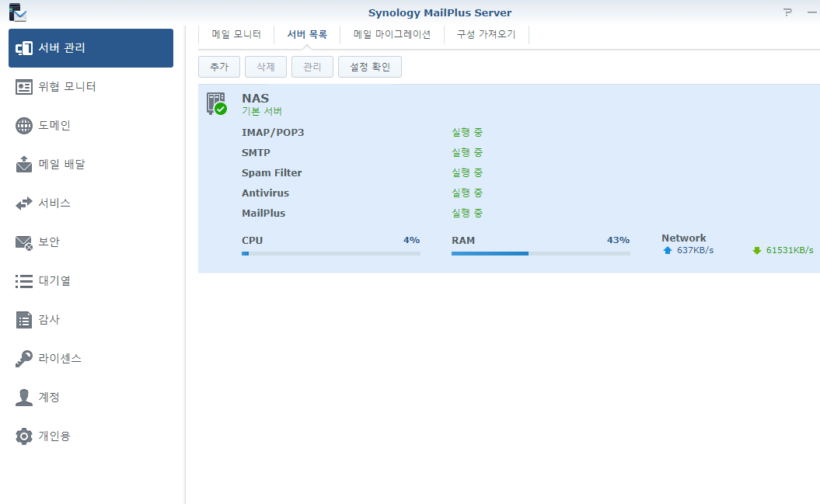
Task: Click 실행 중 status beside MailPlus
Action: click(x=467, y=214)
